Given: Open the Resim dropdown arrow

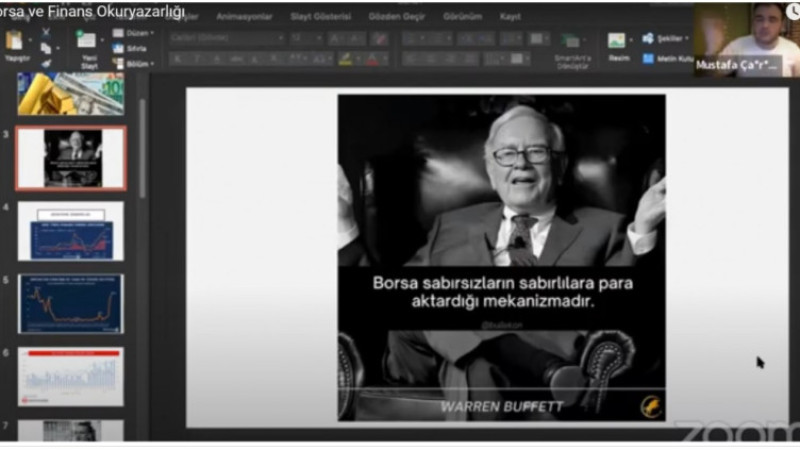Looking at the screenshot, I should point(631,40).
